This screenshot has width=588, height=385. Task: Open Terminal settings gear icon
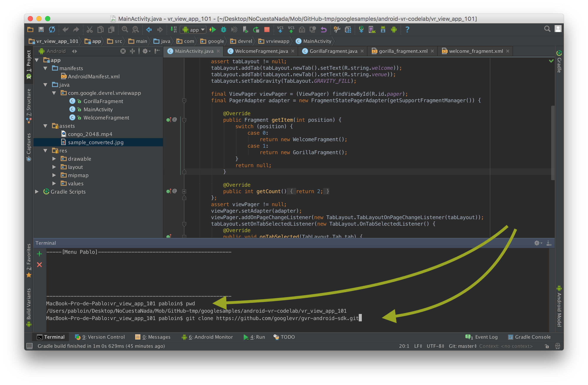click(538, 243)
